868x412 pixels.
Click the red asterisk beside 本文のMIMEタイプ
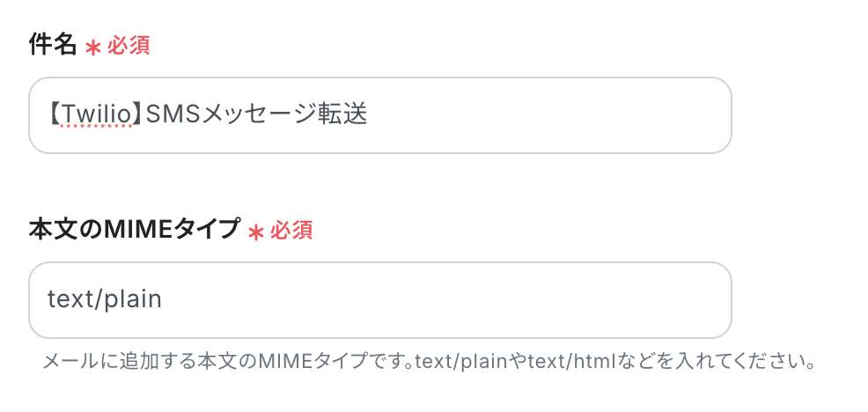pyautogui.click(x=256, y=232)
